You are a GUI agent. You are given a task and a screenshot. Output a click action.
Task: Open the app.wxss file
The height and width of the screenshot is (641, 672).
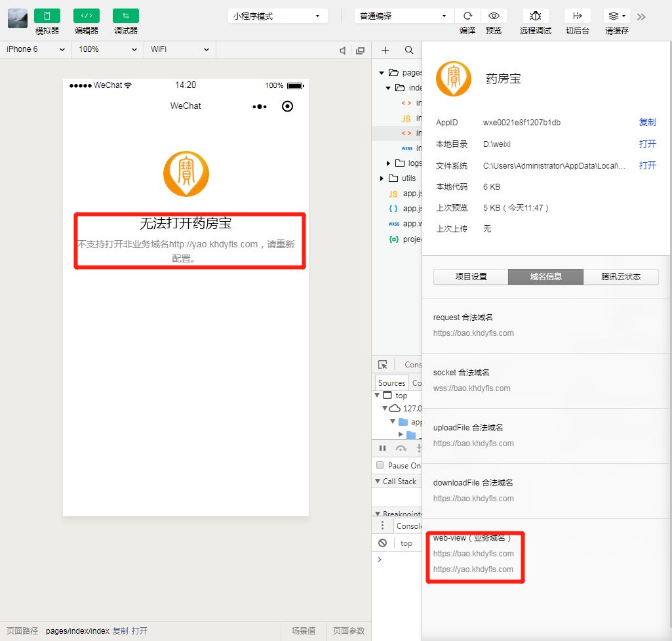[405, 223]
